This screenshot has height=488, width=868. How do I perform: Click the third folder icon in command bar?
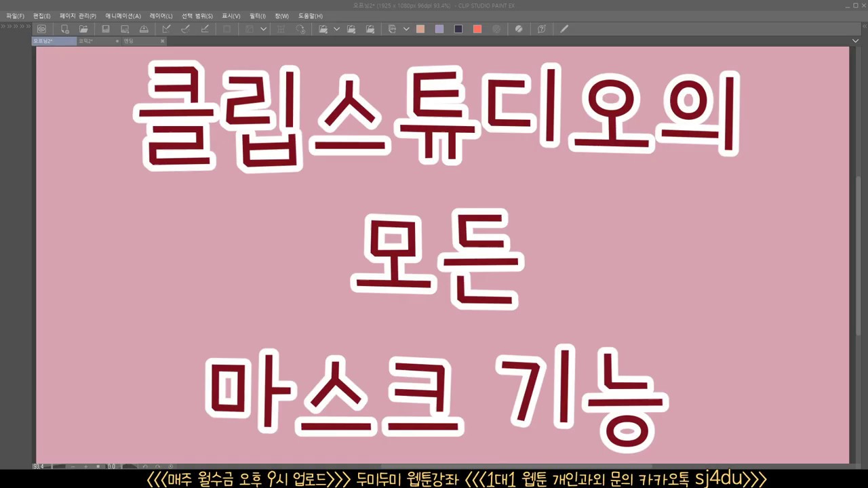pyautogui.click(x=370, y=29)
